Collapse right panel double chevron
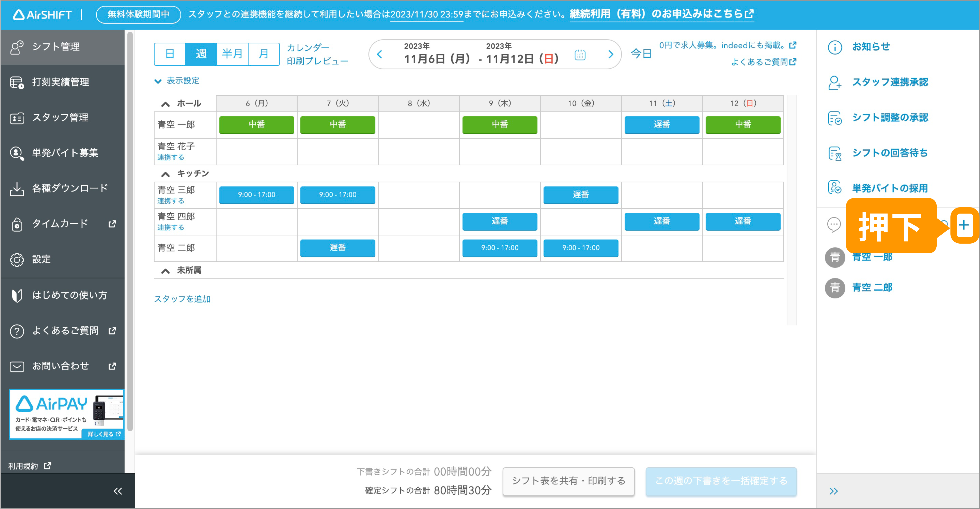The width and height of the screenshot is (980, 509). click(833, 491)
